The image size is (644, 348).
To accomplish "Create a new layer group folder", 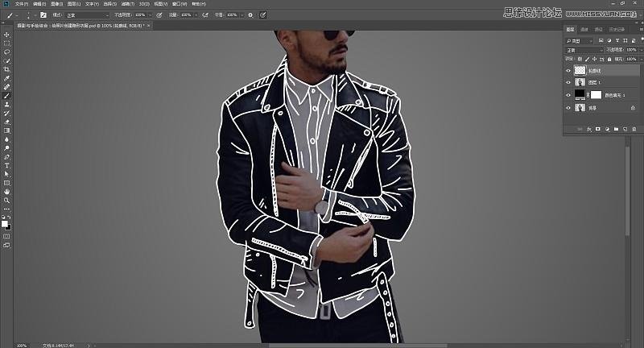I will click(616, 129).
